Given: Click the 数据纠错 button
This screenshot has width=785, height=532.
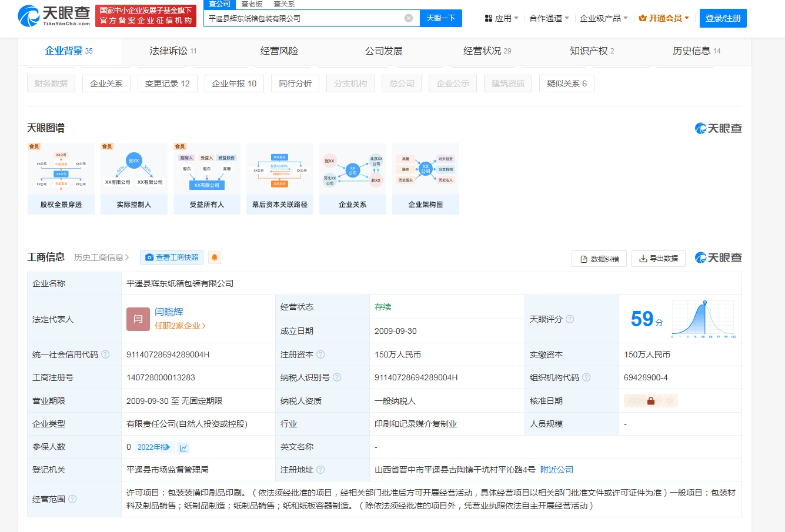Looking at the screenshot, I should click(x=599, y=259).
